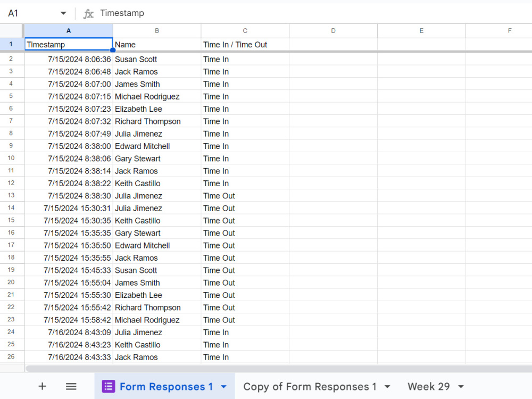Click the horizontal scrollbar
The image size is (532, 399).
(278, 369)
